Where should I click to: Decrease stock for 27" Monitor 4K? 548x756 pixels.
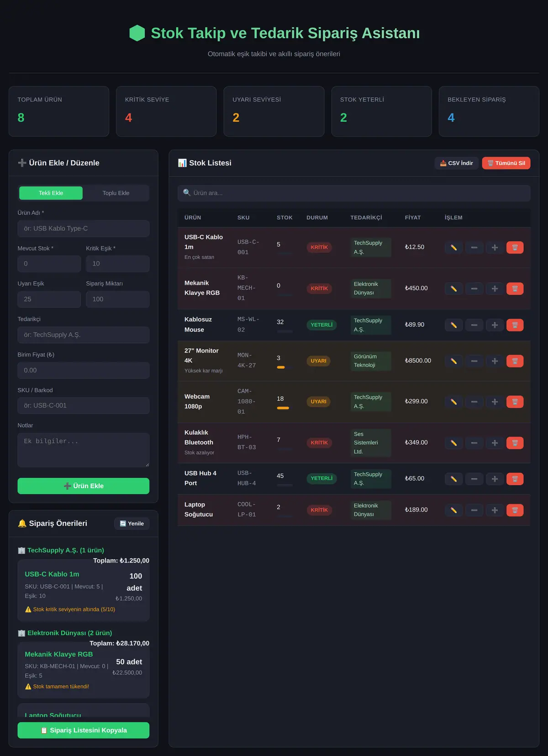tap(474, 361)
